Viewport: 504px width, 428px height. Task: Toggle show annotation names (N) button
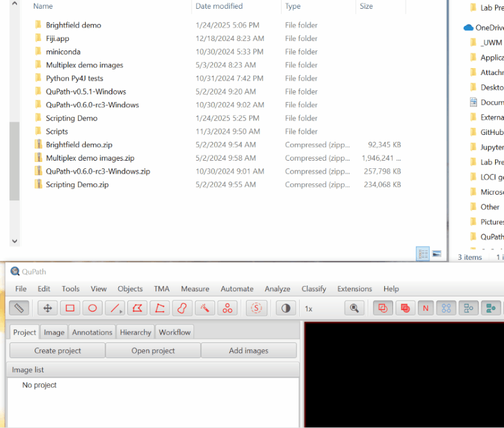[x=425, y=308]
